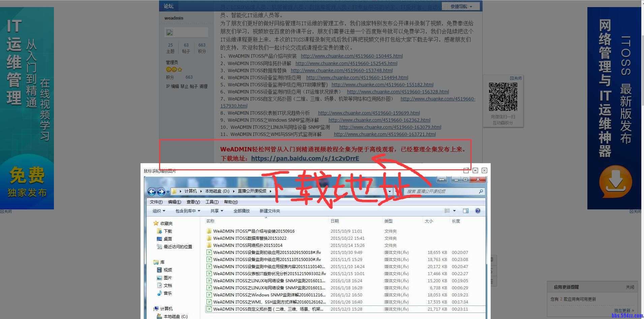The height and width of the screenshot is (319, 644).
Task: Expand the 包含到库中 dropdown
Action: pyautogui.click(x=188, y=211)
